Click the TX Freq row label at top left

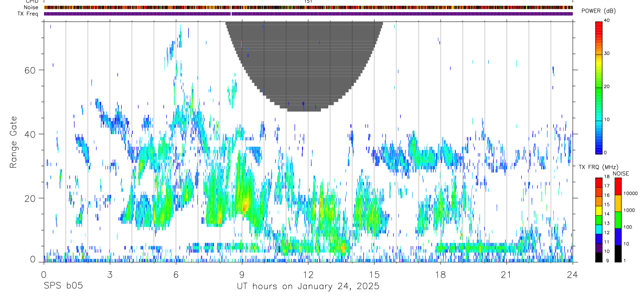(x=29, y=14)
